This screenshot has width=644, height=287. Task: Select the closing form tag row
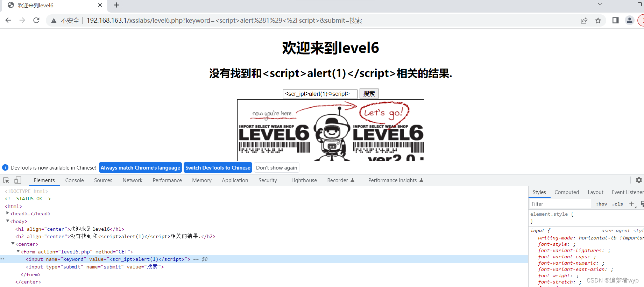pos(30,274)
